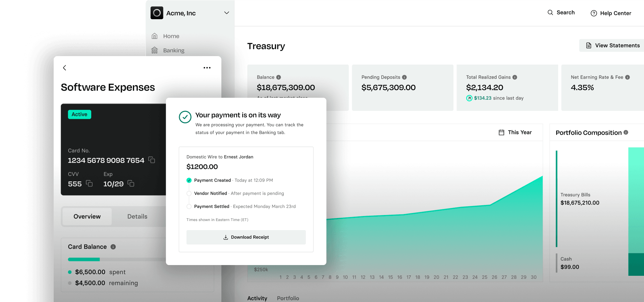This screenshot has height=302, width=644.
Task: Switch to the Details tab
Action: tap(137, 217)
